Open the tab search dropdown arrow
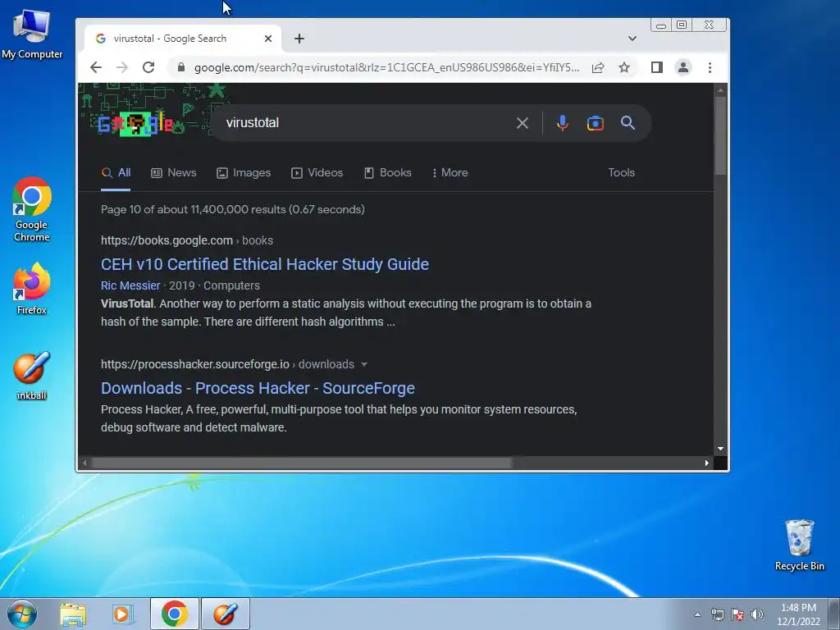 click(x=632, y=39)
